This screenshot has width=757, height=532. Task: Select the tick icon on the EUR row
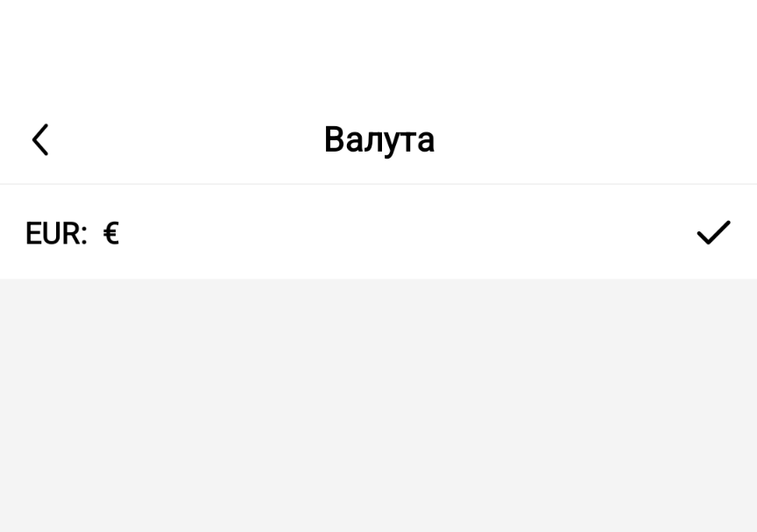pyautogui.click(x=713, y=232)
